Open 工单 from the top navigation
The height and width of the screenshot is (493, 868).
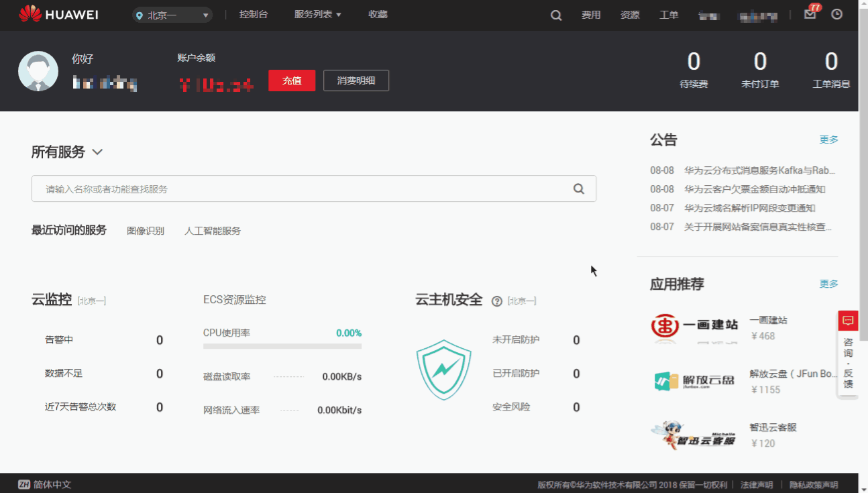click(669, 14)
